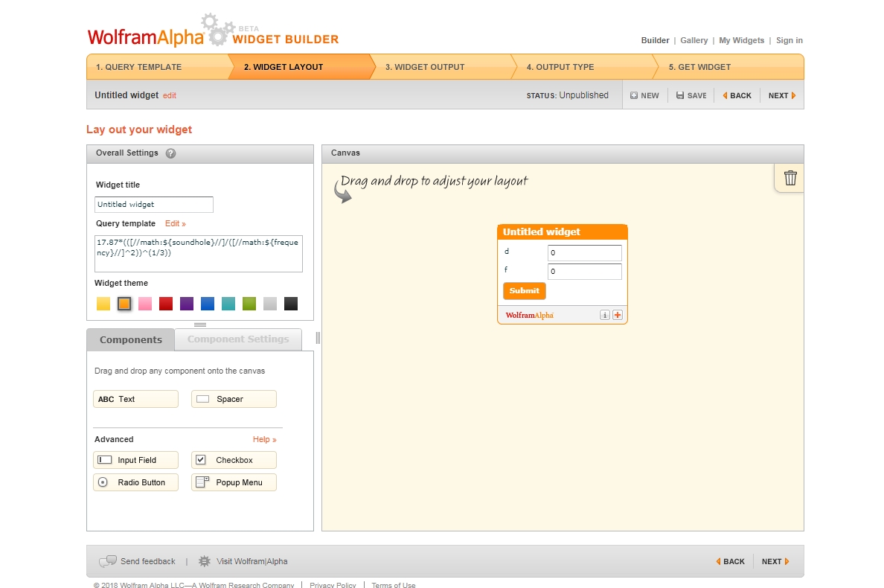Click the widget 'd' input field

coord(585,252)
